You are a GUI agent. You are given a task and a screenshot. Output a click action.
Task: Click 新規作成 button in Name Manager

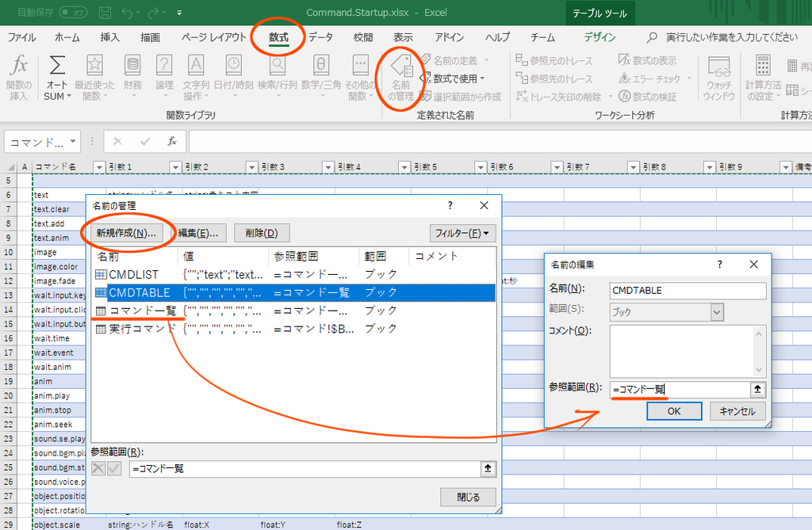coord(126,233)
